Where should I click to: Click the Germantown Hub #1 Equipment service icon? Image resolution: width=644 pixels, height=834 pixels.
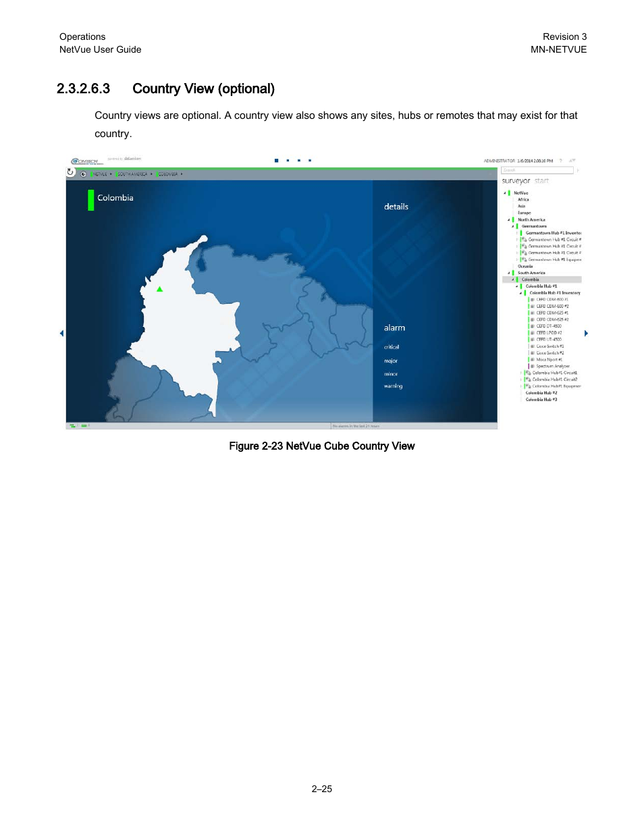coord(524,259)
